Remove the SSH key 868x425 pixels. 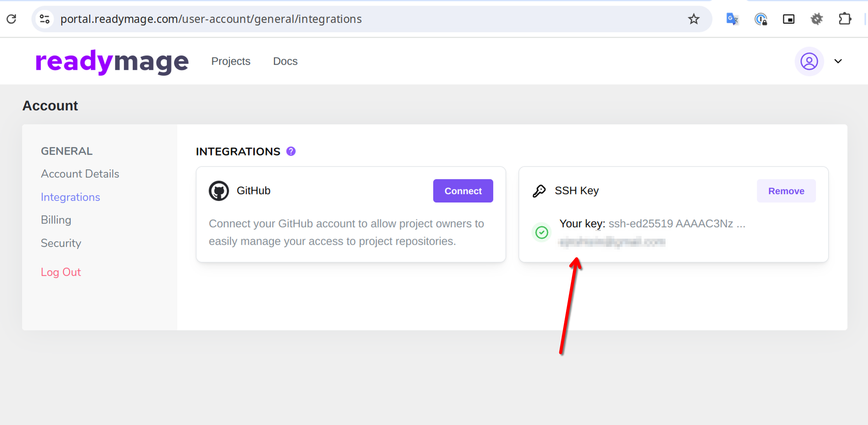point(786,191)
